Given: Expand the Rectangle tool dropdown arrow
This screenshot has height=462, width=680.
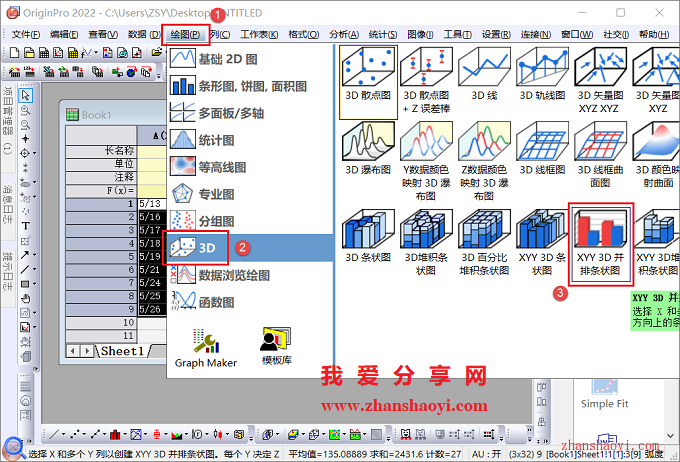Looking at the screenshot, I should (x=35, y=284).
